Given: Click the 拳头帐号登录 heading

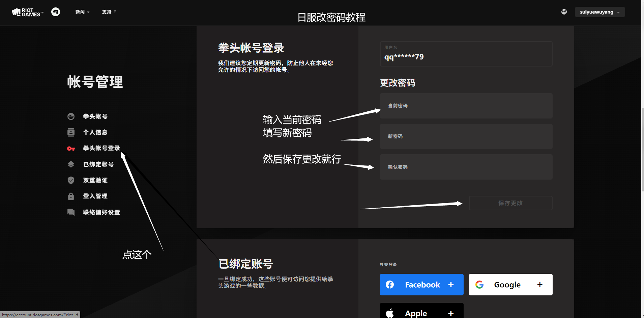Looking at the screenshot, I should (x=251, y=48).
